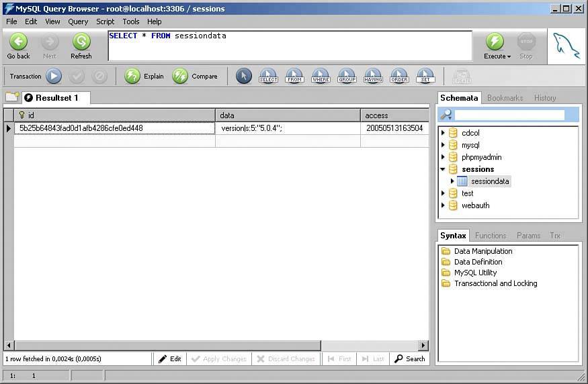The width and height of the screenshot is (588, 384).
Task: Open the Tools menu
Action: point(131,21)
